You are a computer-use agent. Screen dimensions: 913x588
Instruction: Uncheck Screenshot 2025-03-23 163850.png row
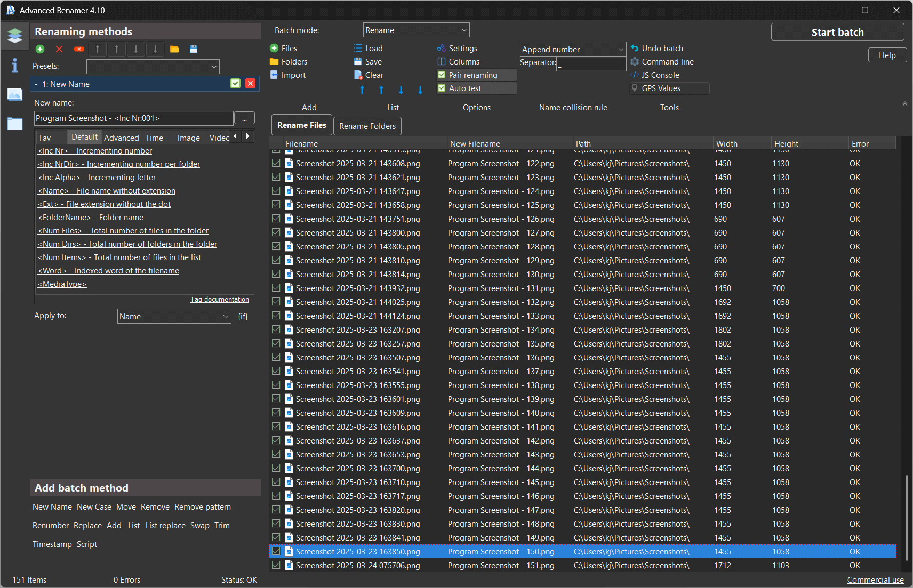pos(276,551)
